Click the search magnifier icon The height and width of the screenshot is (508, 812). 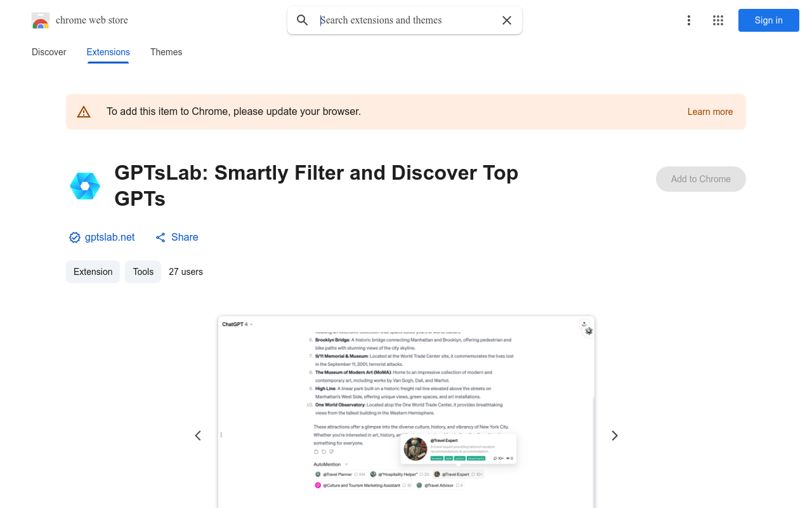click(303, 20)
